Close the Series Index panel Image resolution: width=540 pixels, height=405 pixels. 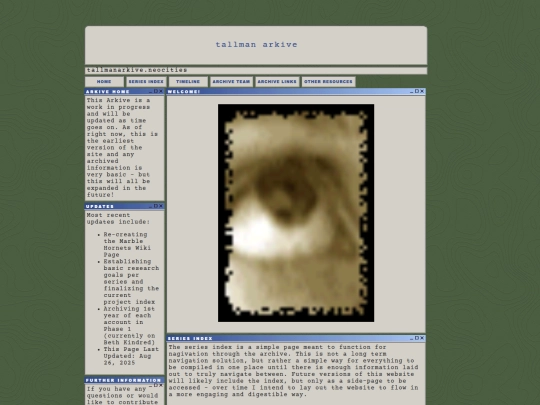tap(422, 338)
